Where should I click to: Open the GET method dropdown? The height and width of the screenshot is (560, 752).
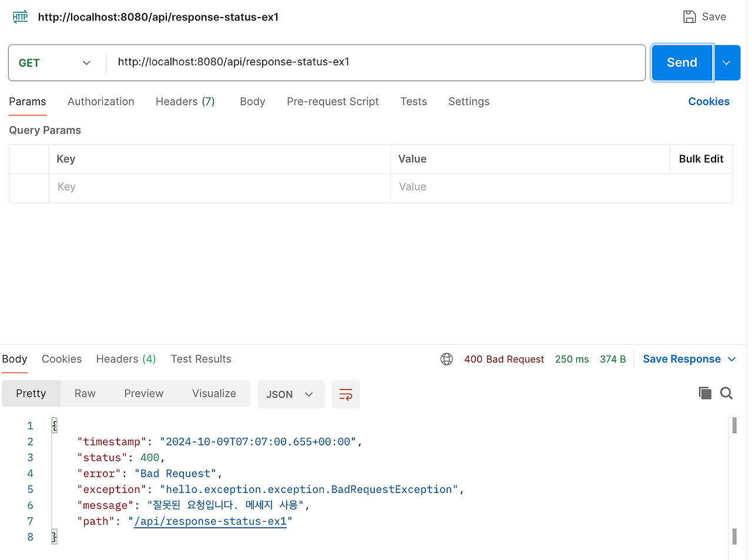click(56, 62)
